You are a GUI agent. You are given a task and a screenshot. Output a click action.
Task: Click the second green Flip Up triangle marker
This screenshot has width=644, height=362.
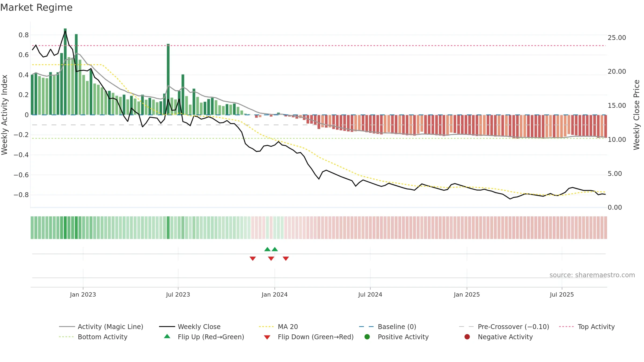[x=275, y=249]
